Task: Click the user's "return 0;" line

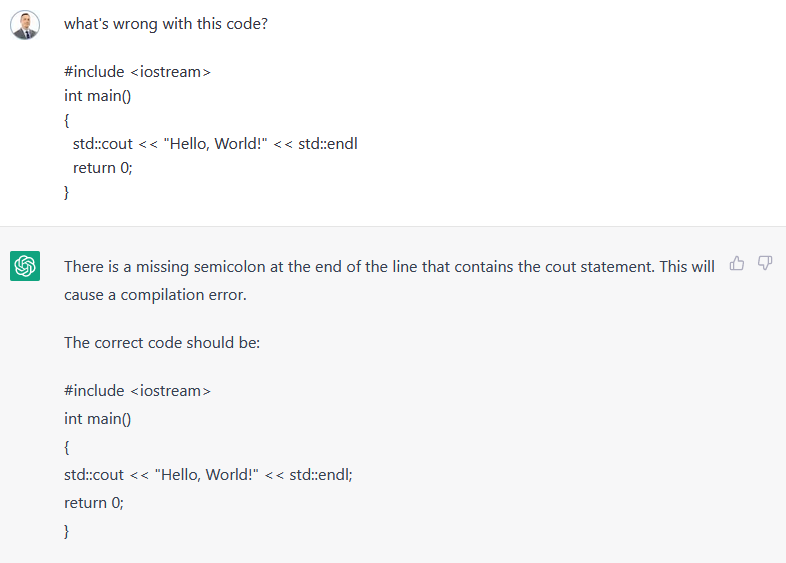Action: [103, 168]
